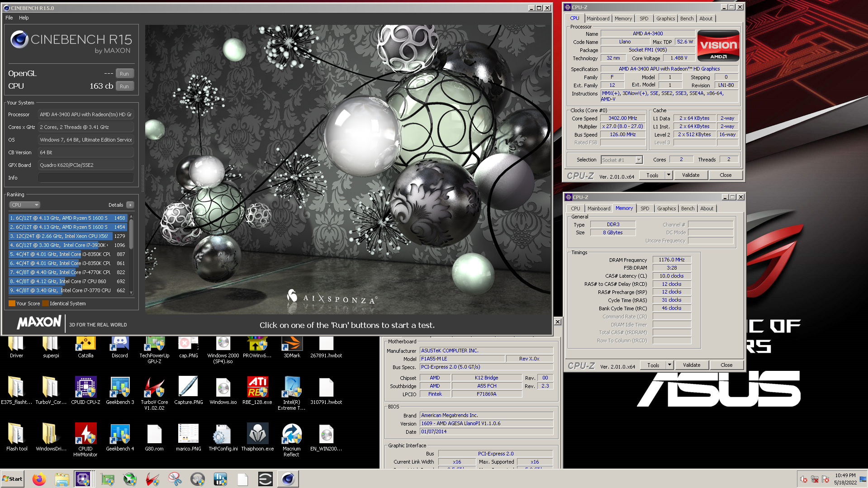This screenshot has width=868, height=488.
Task: Switch to SPD tab in upper CPU-Z window
Action: (644, 19)
